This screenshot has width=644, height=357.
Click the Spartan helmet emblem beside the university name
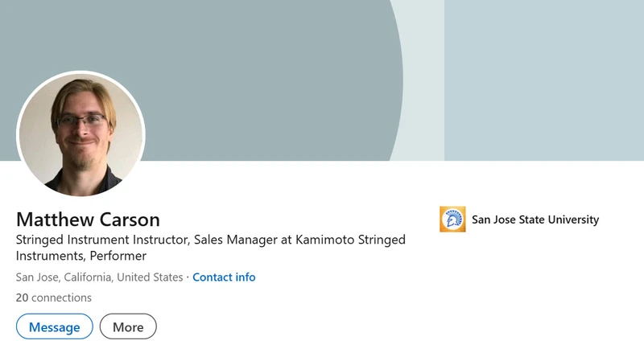[x=452, y=220]
